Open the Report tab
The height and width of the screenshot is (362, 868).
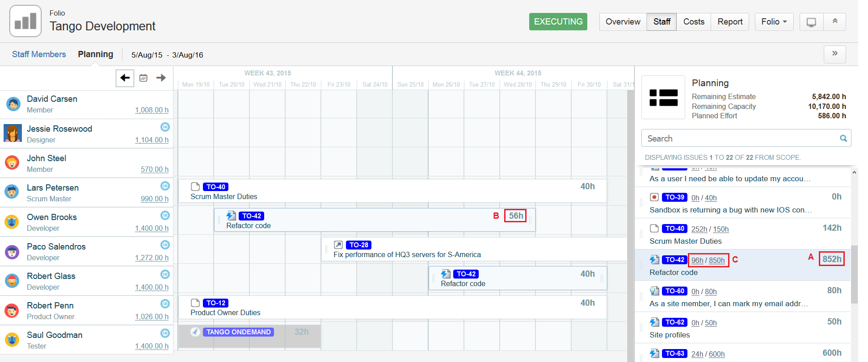730,22
